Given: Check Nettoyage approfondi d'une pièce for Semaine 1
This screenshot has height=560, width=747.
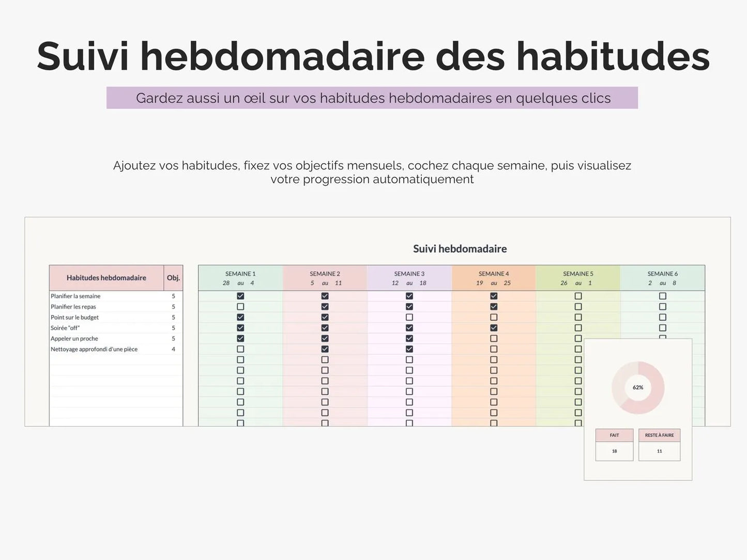Looking at the screenshot, I should point(240,349).
